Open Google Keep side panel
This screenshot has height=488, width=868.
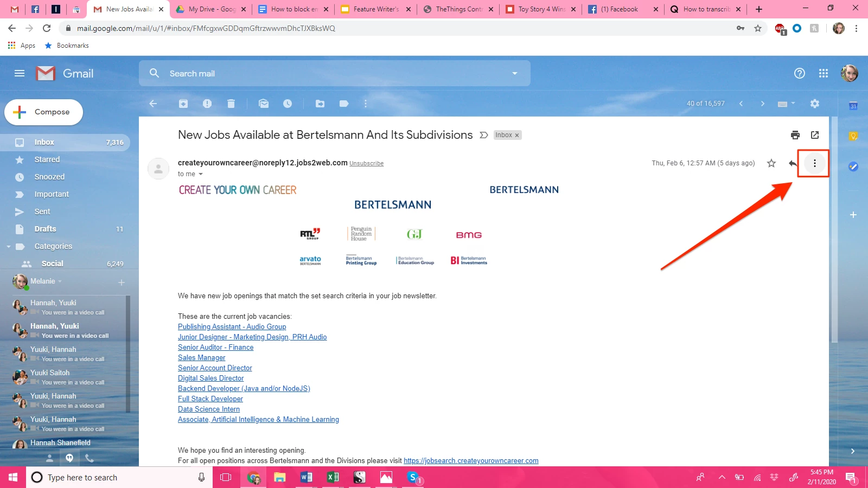coord(853,136)
